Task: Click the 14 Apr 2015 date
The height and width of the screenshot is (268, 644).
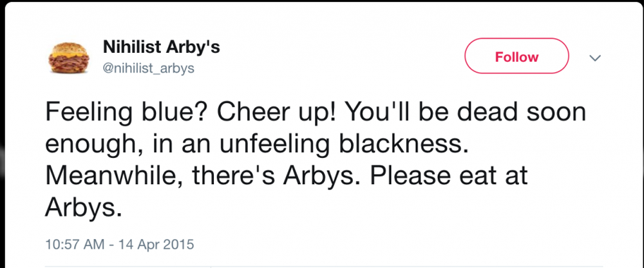Action: [x=156, y=245]
